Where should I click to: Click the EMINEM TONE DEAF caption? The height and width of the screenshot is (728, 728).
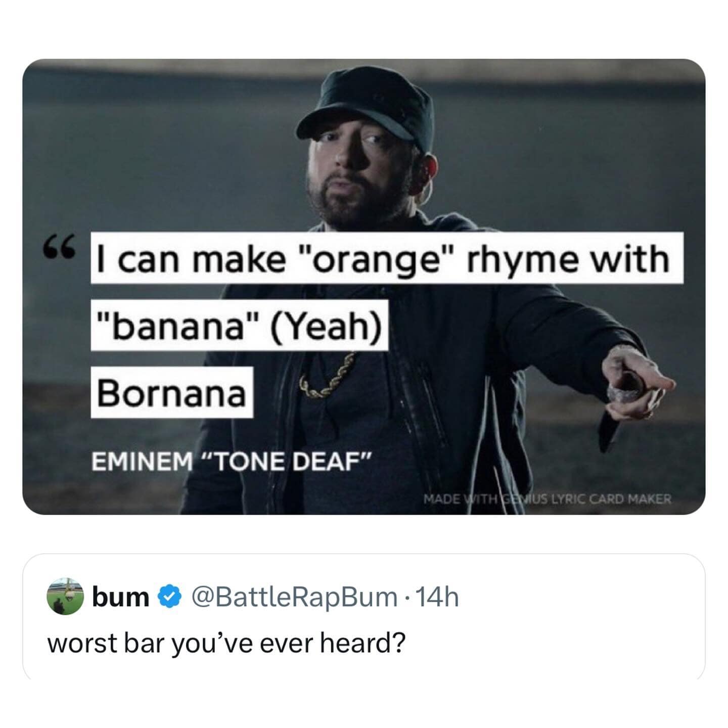coord(232,459)
